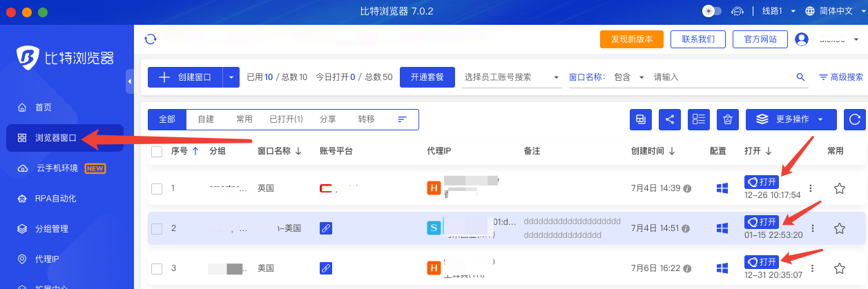Viewport: 868px width, 289px height.
Task: Click the 联系我们 button
Action: tap(698, 39)
